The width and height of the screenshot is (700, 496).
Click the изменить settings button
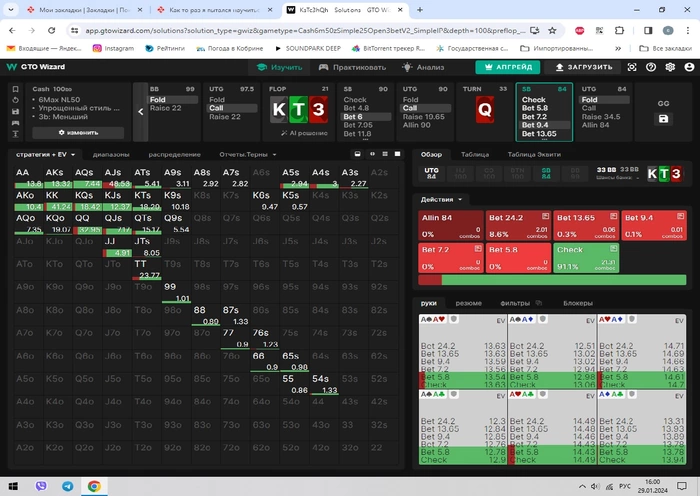(x=78, y=133)
